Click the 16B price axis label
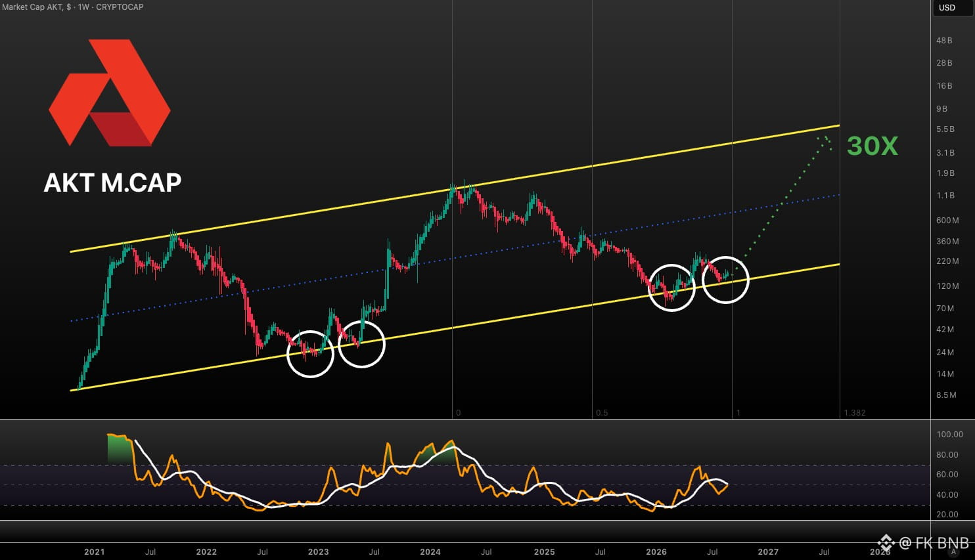This screenshot has width=975, height=560. point(944,86)
